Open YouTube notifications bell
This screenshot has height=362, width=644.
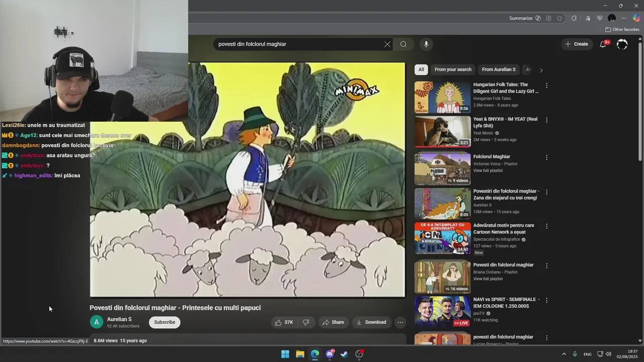603,44
